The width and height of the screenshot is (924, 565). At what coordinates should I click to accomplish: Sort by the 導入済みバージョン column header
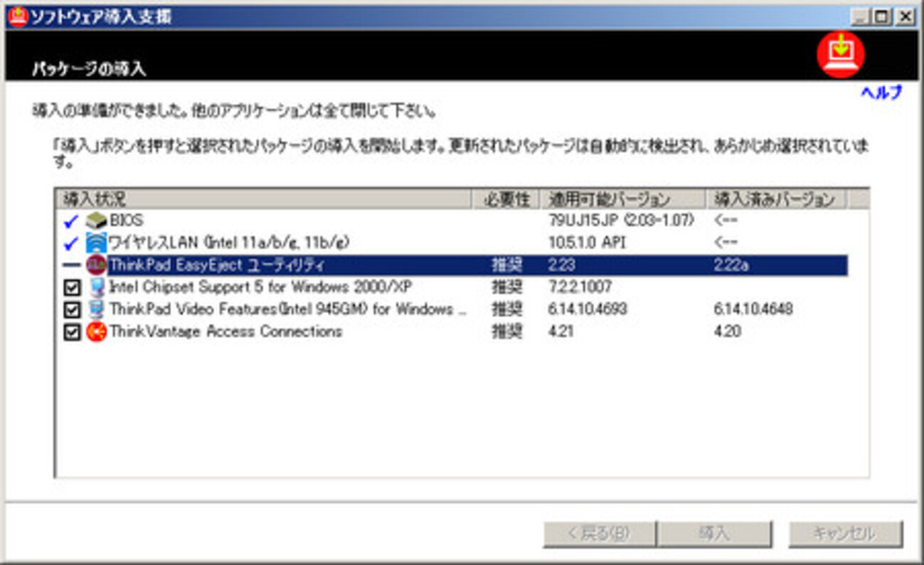[776, 199]
